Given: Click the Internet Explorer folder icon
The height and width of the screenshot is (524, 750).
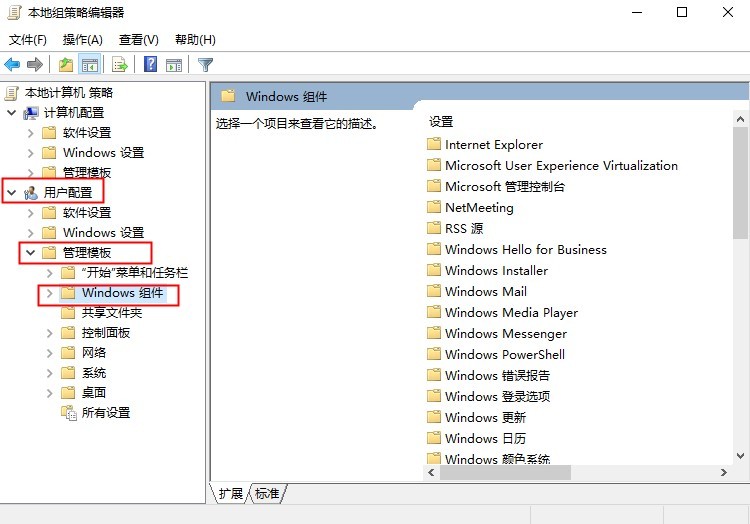Looking at the screenshot, I should [x=434, y=144].
